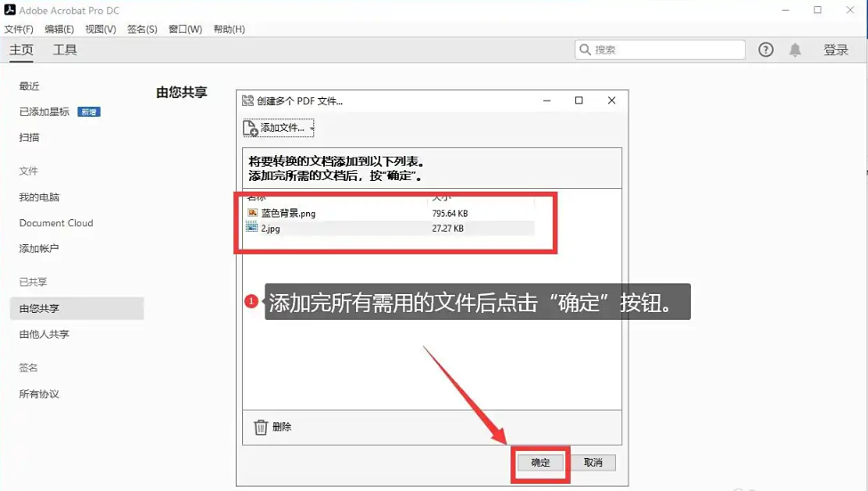868x491 pixels.
Task: Select 由您共享 in the sidebar
Action: click(77, 308)
